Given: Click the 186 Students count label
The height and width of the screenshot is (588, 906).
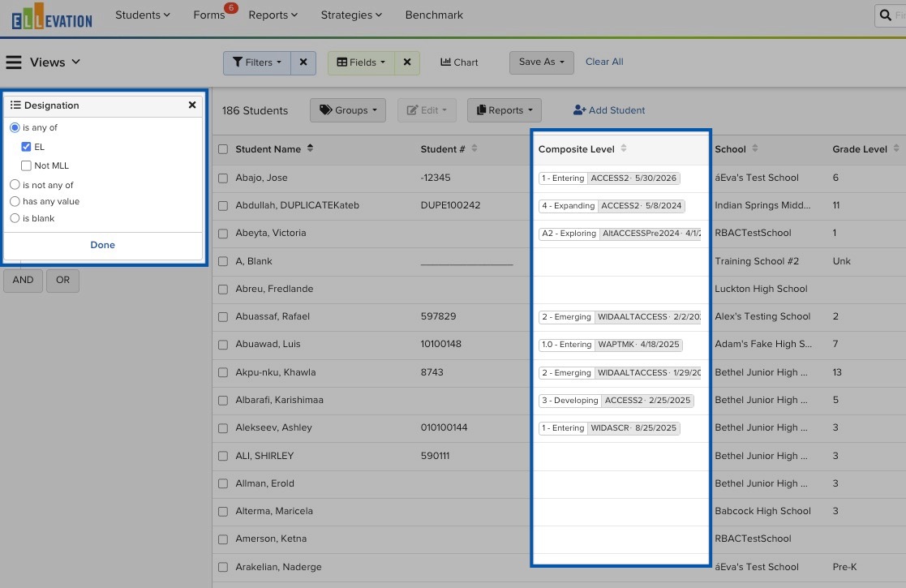Looking at the screenshot, I should coord(255,110).
